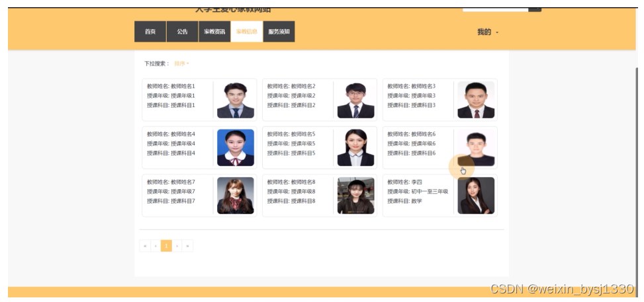Go to first page with double-left arrow
This screenshot has width=644, height=302.
pyautogui.click(x=145, y=246)
